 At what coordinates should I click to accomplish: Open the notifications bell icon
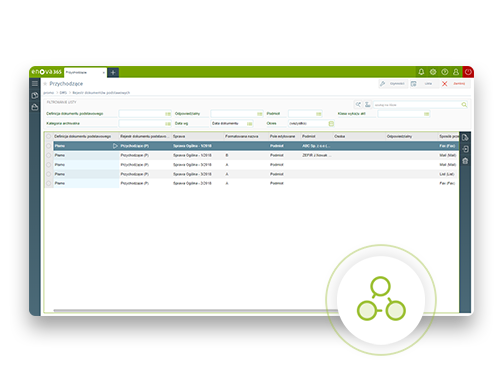(421, 72)
